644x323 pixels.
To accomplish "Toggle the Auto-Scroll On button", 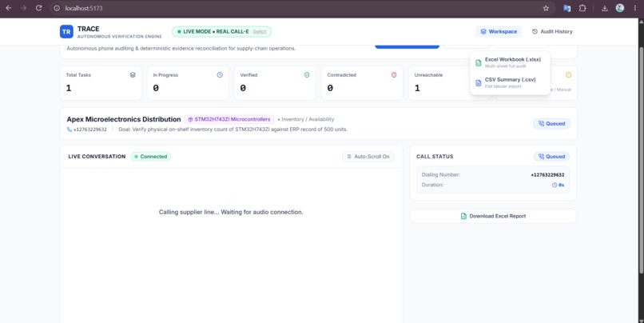I will point(368,157).
